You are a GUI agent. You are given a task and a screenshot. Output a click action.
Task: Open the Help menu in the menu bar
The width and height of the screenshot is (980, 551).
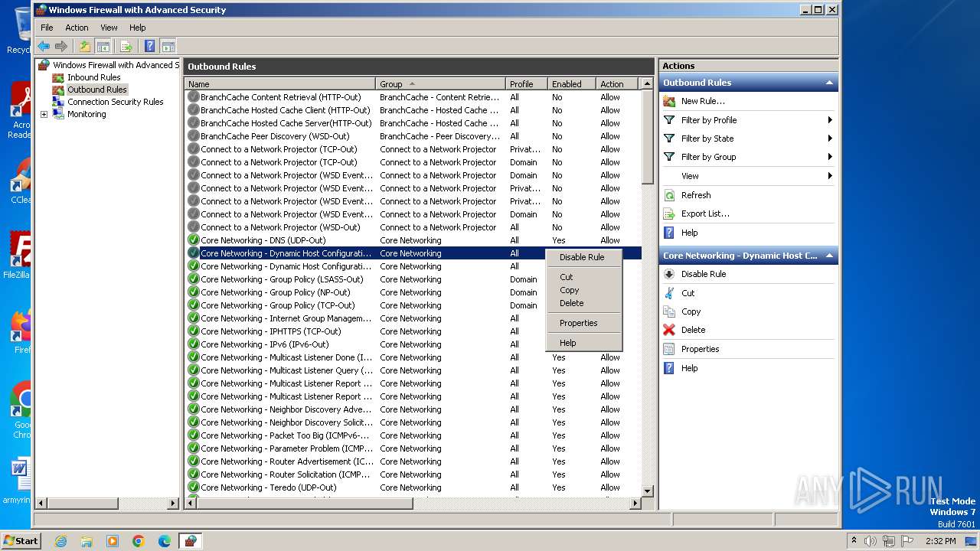(x=137, y=28)
